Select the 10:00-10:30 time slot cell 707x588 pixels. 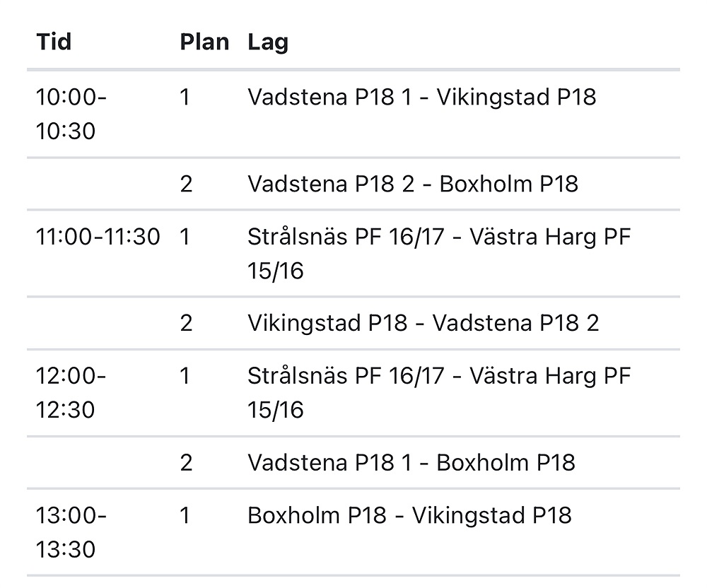(x=71, y=114)
